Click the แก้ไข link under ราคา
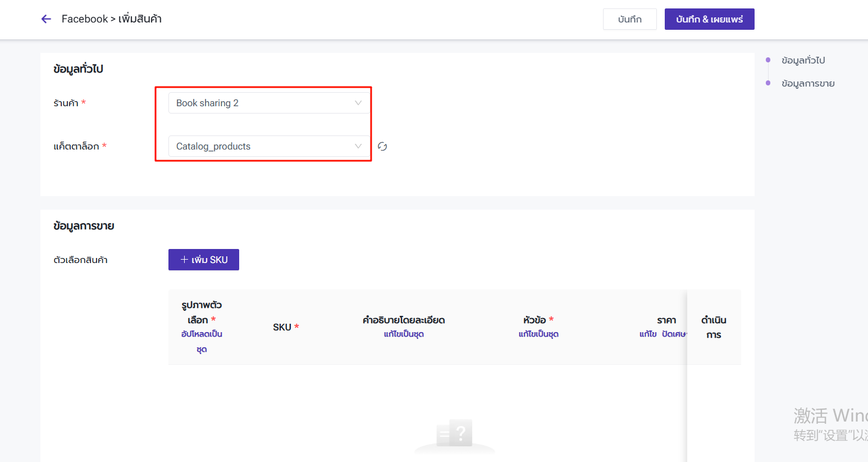Image resolution: width=868 pixels, height=462 pixels. pos(648,334)
